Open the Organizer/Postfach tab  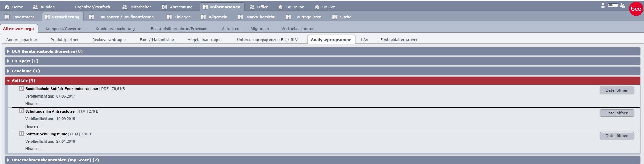point(92,7)
